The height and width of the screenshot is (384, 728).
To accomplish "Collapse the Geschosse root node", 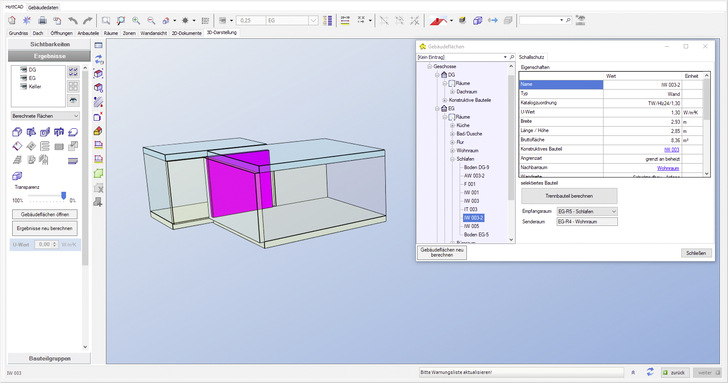I will pos(429,66).
